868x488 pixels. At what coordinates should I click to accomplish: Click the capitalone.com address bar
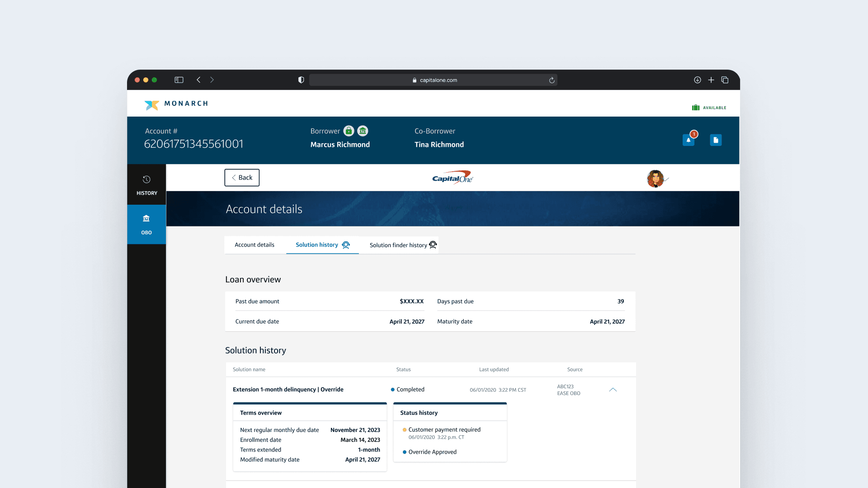(x=433, y=80)
